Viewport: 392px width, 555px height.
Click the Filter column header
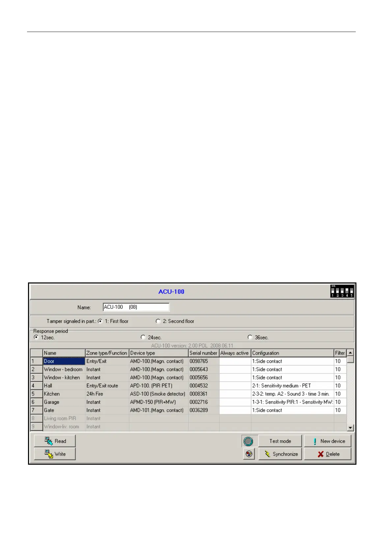[x=340, y=353]
